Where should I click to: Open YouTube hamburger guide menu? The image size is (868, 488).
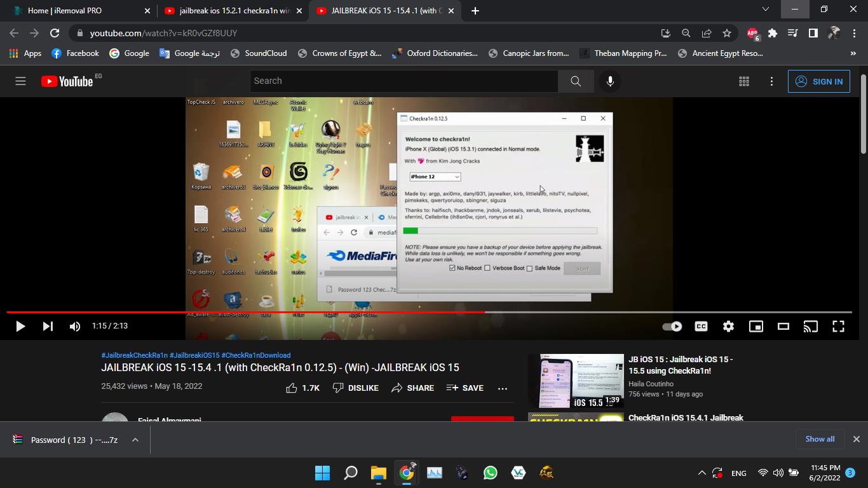(x=20, y=81)
